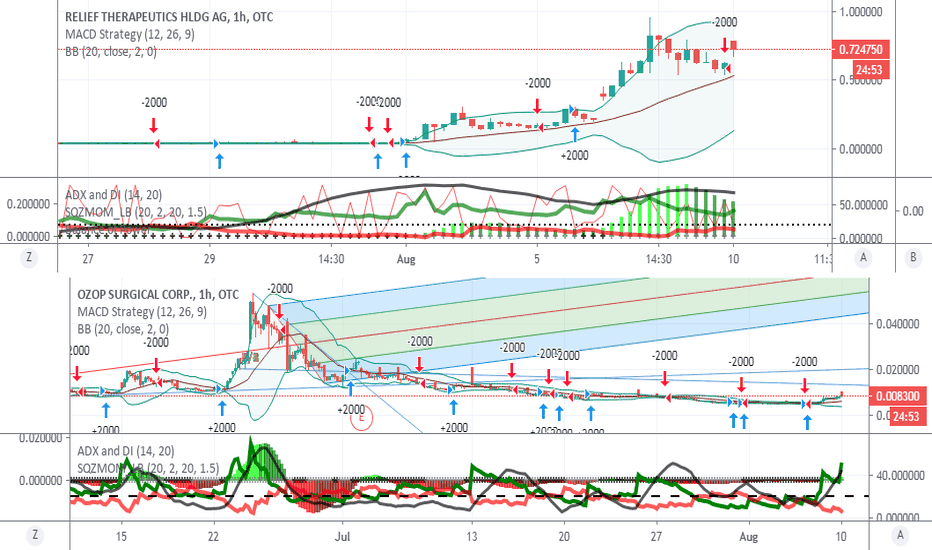
Task: Click the Z timezone button under the Relief Therapeutics chart
Action: pos(29,258)
